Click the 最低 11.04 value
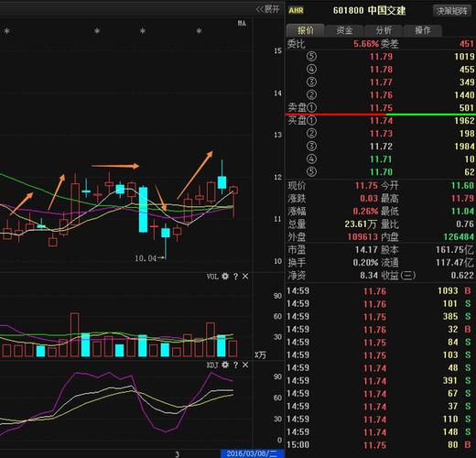Screen dimensions: 476x458 (x=463, y=212)
